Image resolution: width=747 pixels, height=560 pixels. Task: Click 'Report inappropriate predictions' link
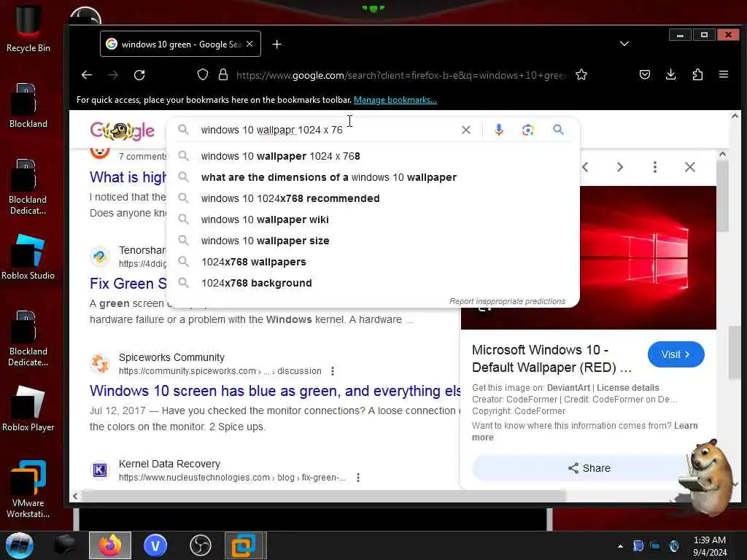click(x=508, y=301)
